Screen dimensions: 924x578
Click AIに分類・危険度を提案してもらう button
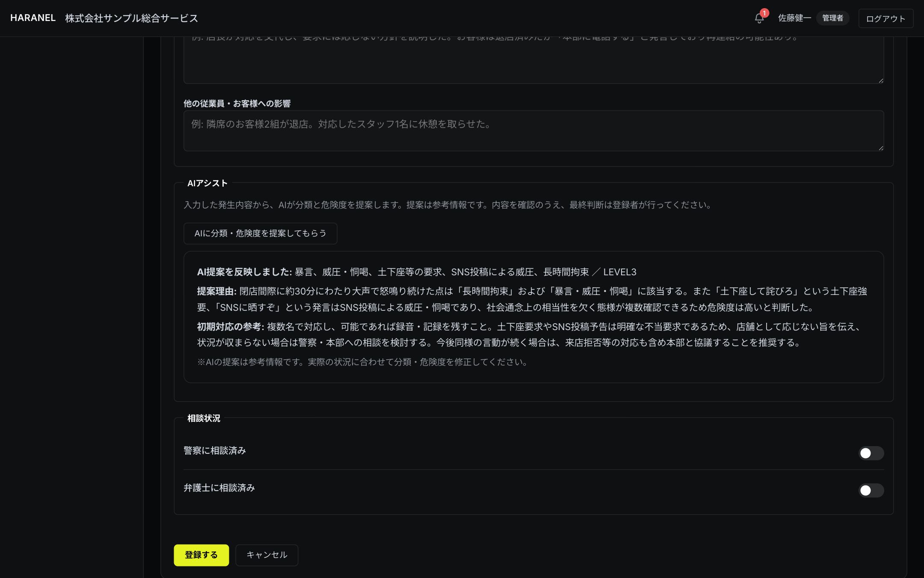tap(260, 233)
